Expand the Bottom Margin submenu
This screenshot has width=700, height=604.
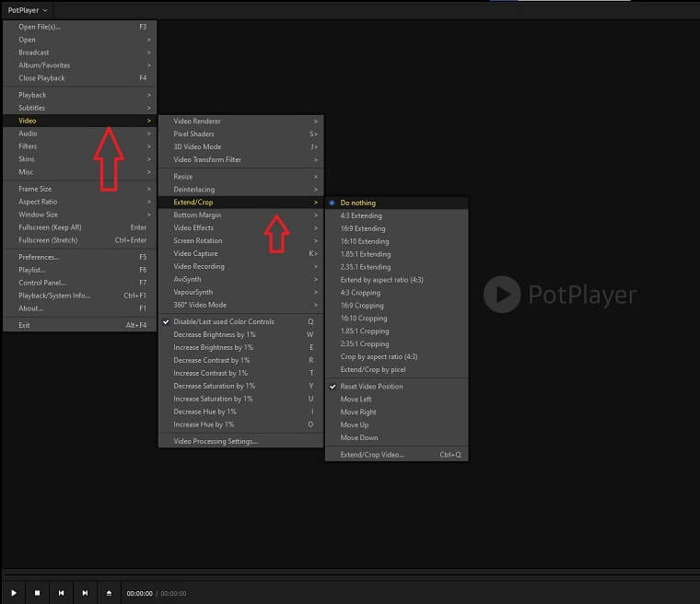tap(240, 215)
